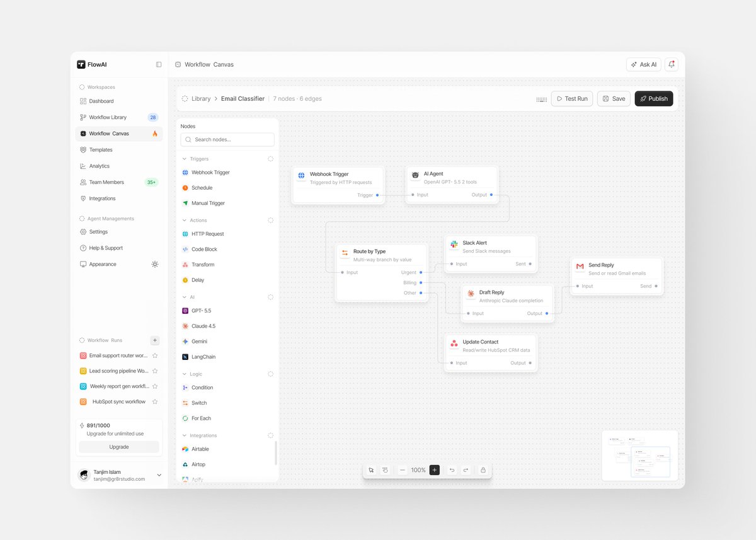Star the Lead scoring pipeline workflow

[x=155, y=371]
